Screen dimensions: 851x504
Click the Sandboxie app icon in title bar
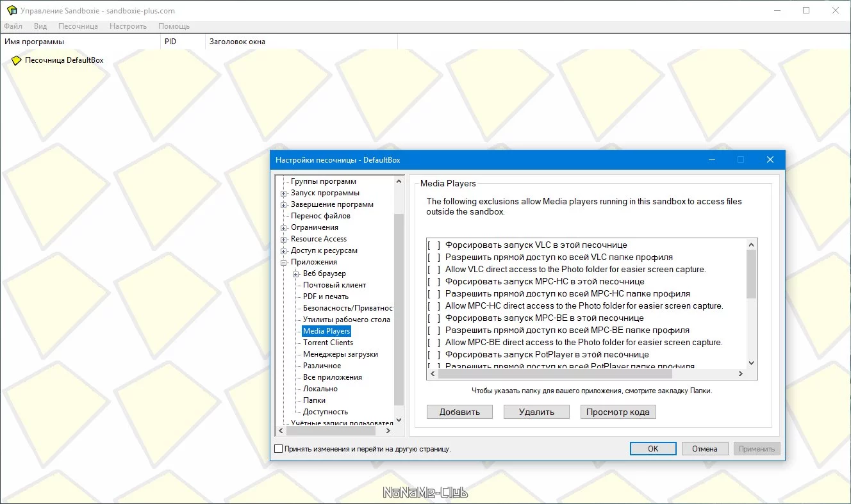pyautogui.click(x=11, y=10)
